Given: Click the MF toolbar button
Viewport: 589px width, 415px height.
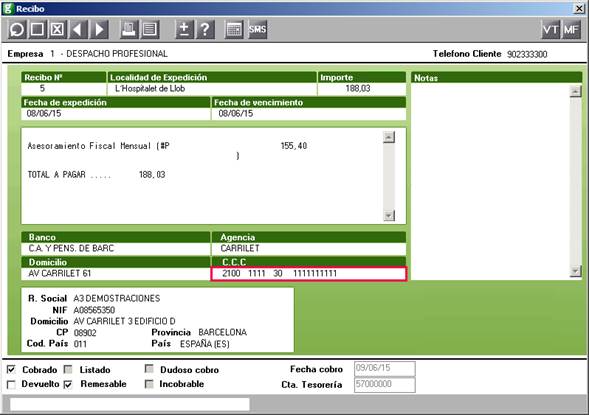Looking at the screenshot, I should pos(571,29).
